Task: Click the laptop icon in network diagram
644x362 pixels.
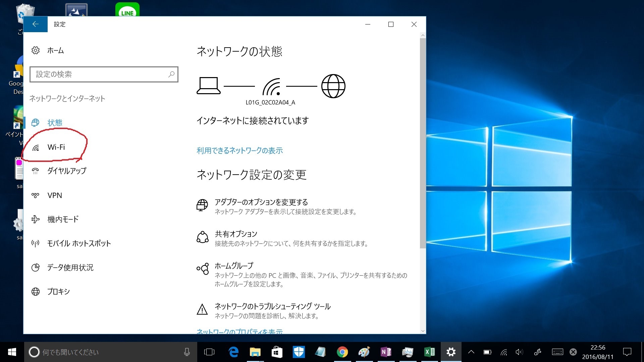Action: point(208,86)
